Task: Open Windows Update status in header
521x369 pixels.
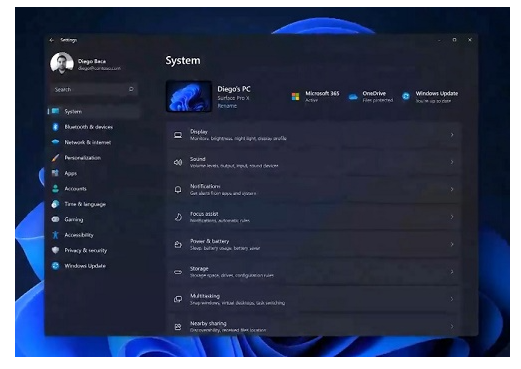Action: (430, 97)
